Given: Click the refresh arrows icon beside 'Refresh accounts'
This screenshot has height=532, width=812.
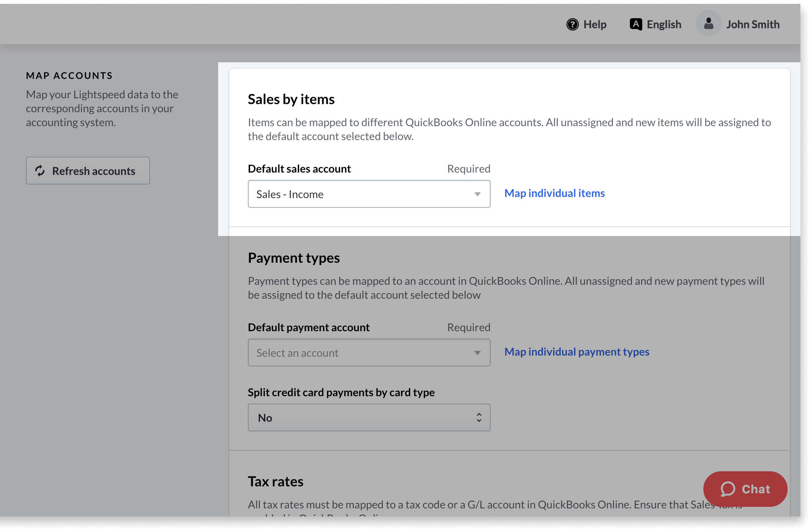Looking at the screenshot, I should pyautogui.click(x=40, y=171).
